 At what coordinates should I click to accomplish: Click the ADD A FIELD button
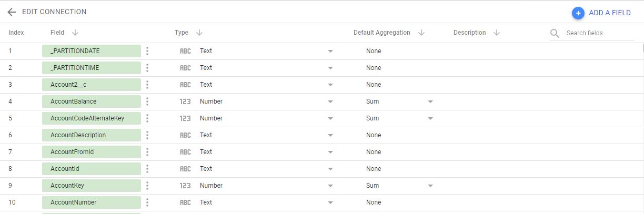coord(601,13)
